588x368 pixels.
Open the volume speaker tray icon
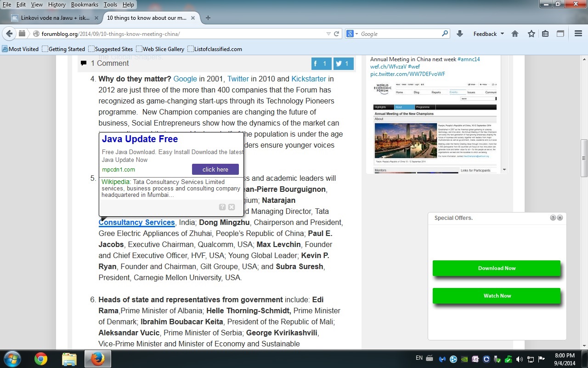[520, 359]
